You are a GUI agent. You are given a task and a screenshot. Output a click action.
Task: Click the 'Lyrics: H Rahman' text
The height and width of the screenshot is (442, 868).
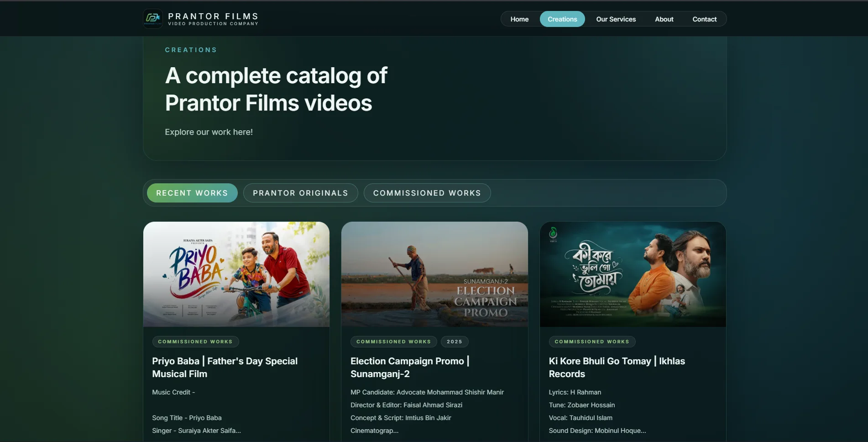(575, 392)
